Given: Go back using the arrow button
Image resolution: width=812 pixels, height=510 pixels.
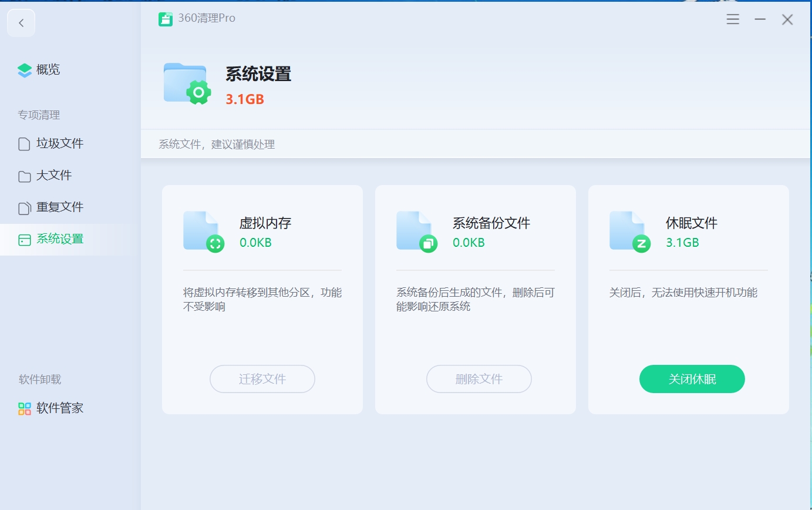Looking at the screenshot, I should [x=21, y=23].
